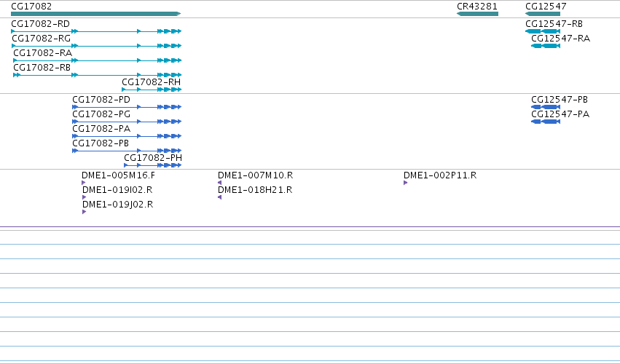620x364 pixels.
Task: Click the CG17082-RD transcript label
Action: [40, 24]
